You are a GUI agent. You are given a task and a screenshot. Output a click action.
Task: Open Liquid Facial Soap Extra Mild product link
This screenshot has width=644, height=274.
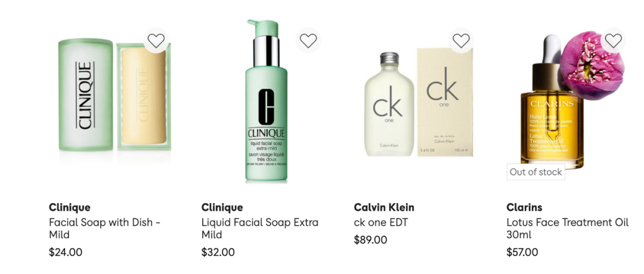tap(259, 228)
